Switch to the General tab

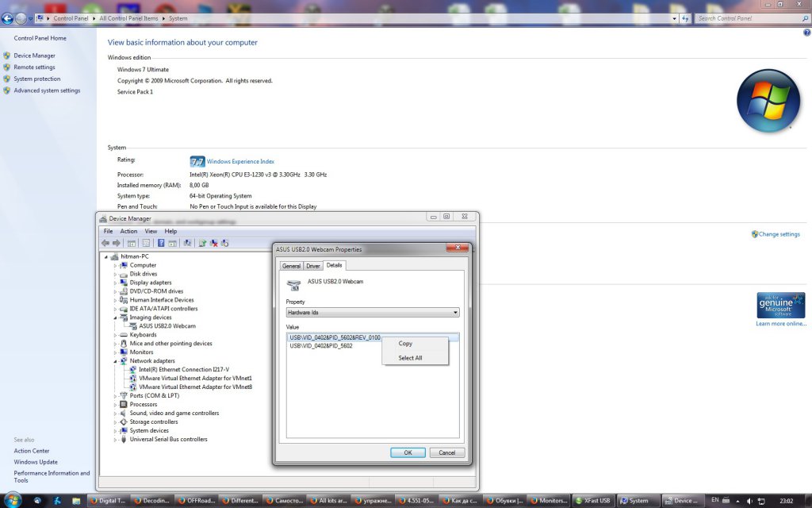click(291, 266)
